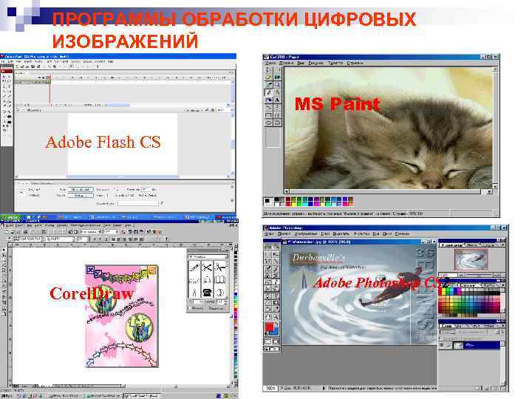Pick yellow in the Paint color palette
The image size is (532, 399).
[x=293, y=204]
